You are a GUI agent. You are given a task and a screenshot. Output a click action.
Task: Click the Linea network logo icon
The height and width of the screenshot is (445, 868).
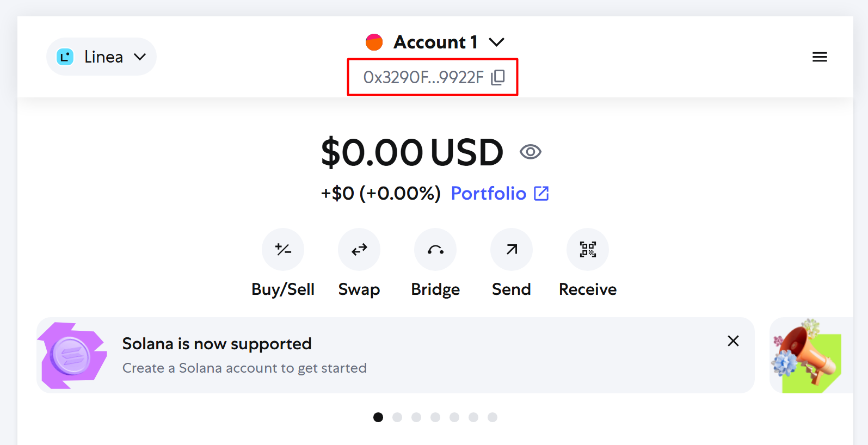65,57
